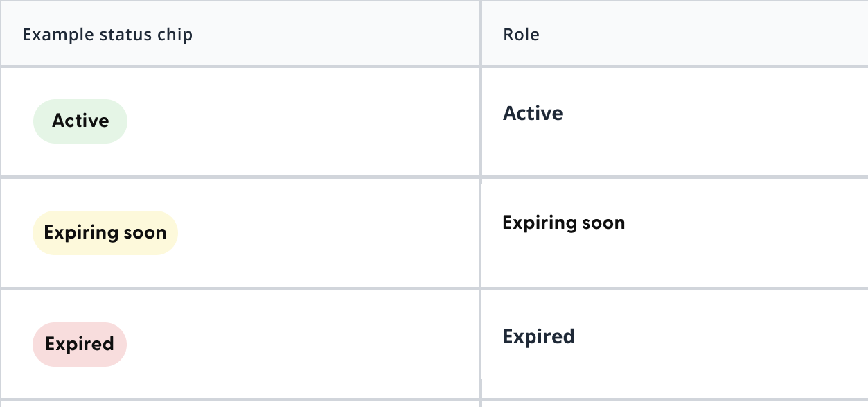Click the empty cell below the Expired chip row
Image resolution: width=868 pixels, height=407 pixels.
click(240, 404)
